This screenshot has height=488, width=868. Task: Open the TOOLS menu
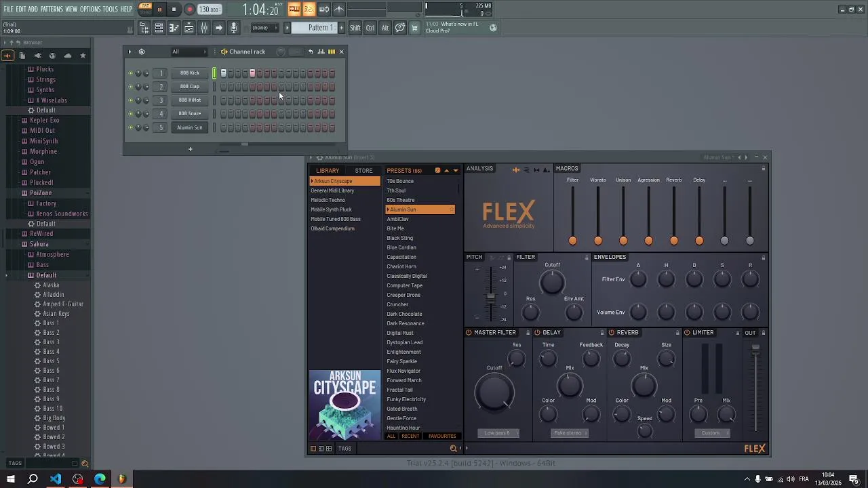111,9
